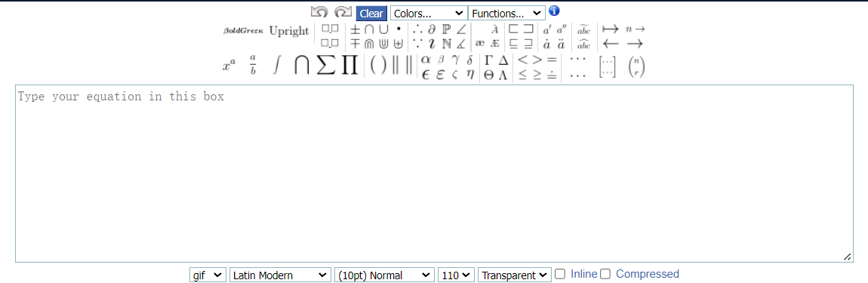The height and width of the screenshot is (283, 868).
Task: Insert the n-to limit arrow
Action: pos(635,29)
